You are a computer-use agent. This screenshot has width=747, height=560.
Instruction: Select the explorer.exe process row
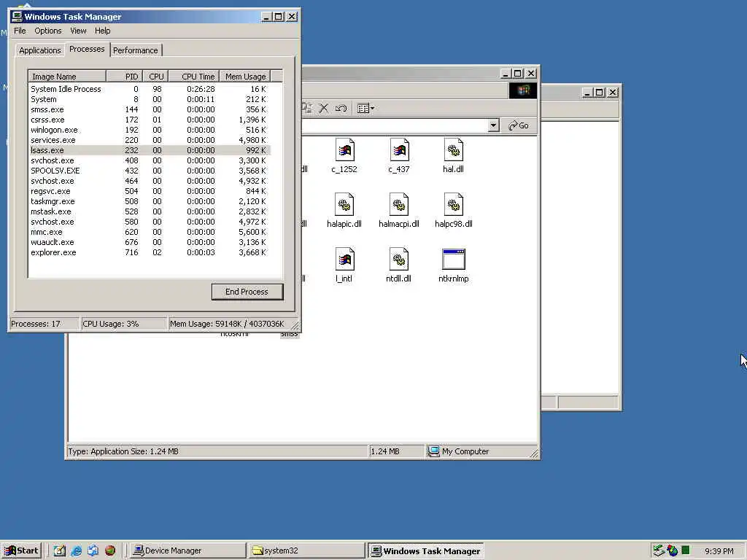(149, 253)
